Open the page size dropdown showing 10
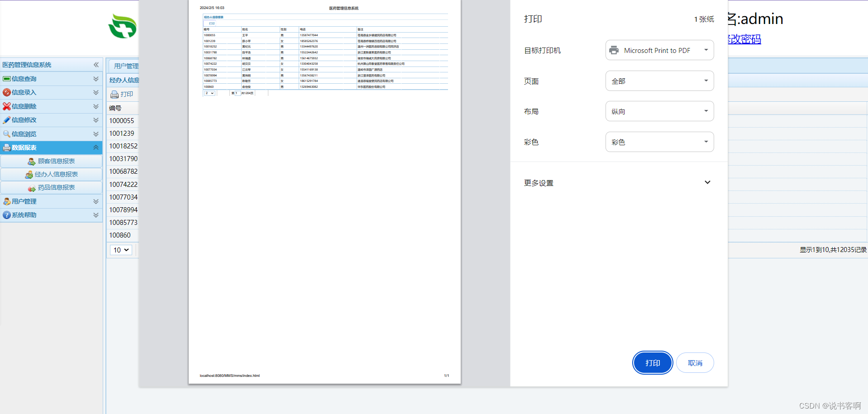The width and height of the screenshot is (868, 414). click(121, 250)
